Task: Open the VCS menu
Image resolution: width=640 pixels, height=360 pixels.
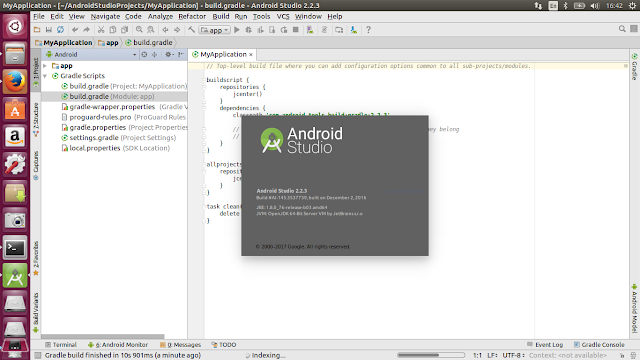Action: [283, 16]
